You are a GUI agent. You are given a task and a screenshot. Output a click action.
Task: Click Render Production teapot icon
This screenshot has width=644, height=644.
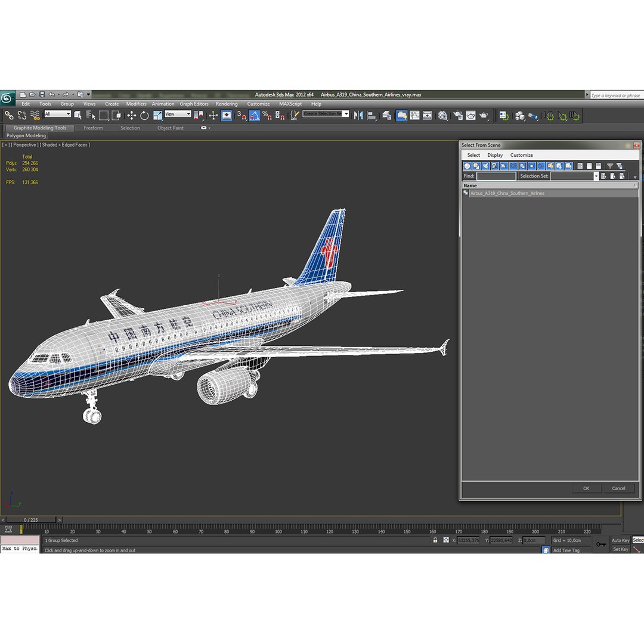pos(484,116)
